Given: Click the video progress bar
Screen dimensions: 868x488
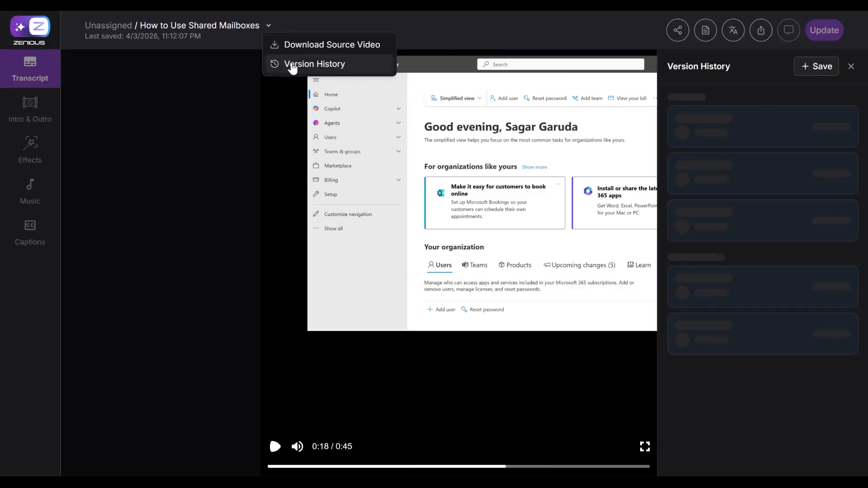Looking at the screenshot, I should click(x=458, y=466).
